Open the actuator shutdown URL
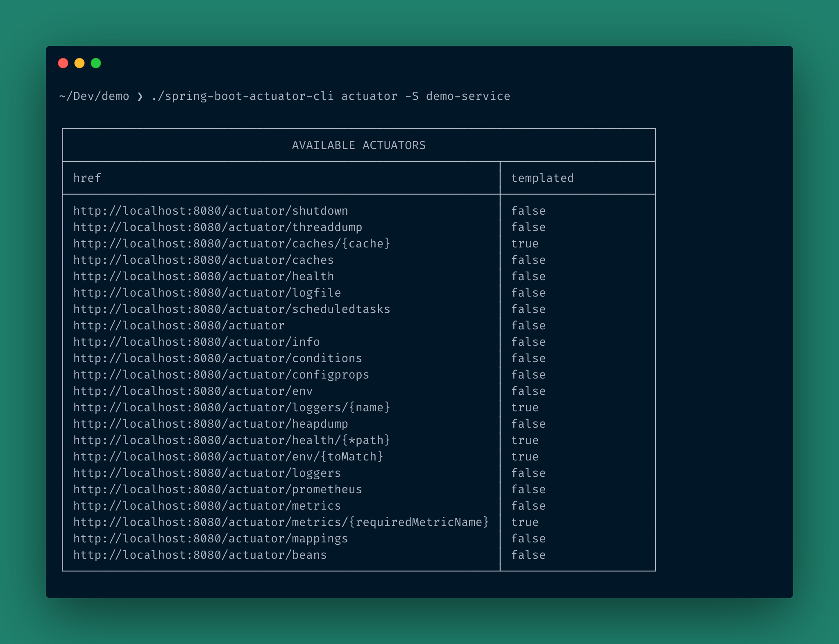This screenshot has width=839, height=644. pyautogui.click(x=210, y=210)
